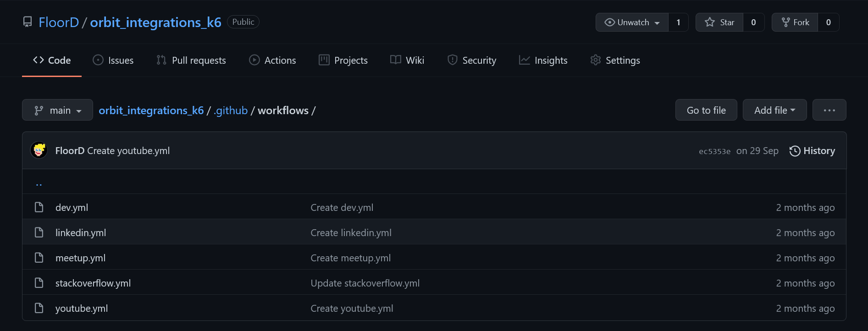868x331 pixels.
Task: Open the three-dots more options menu
Action: pyautogui.click(x=829, y=110)
